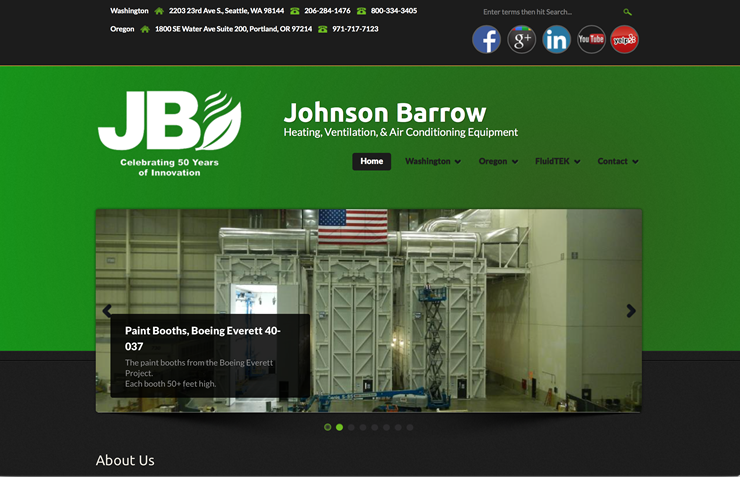Viewport: 740px width, 477px height.
Task: Open the YouTube social icon
Action: coord(591,40)
